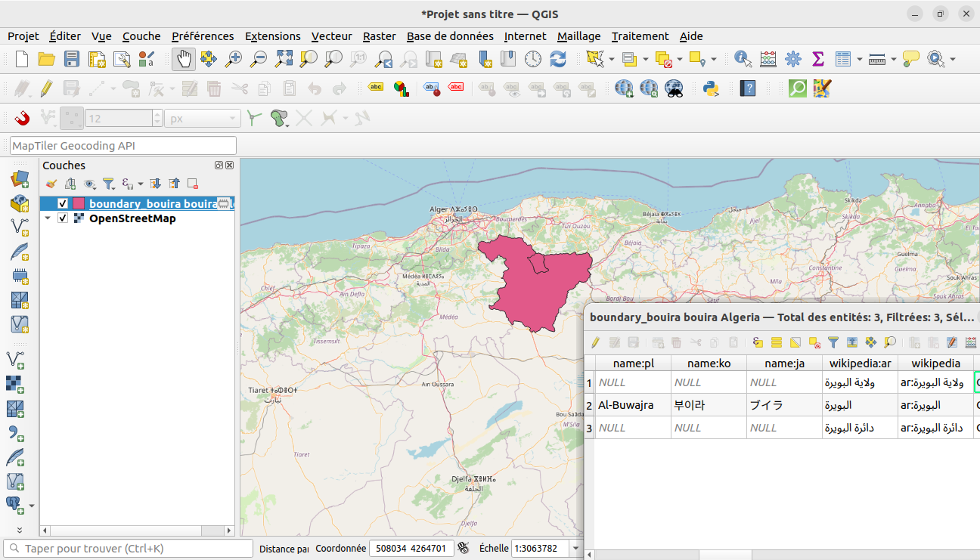This screenshot has width=980, height=560.
Task: Open the select by location dropdown arrow
Action: pos(713,59)
